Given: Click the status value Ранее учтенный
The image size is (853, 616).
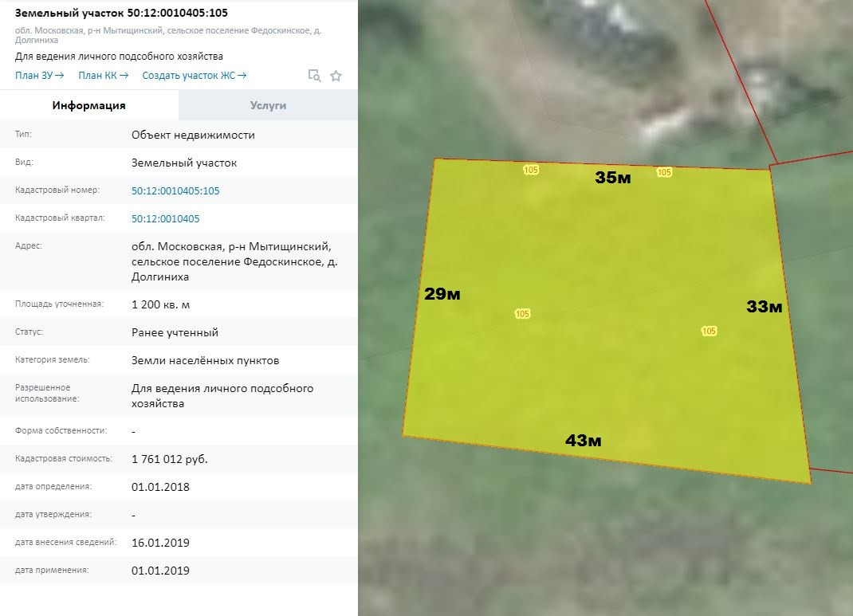Looking at the screenshot, I should click(175, 332).
